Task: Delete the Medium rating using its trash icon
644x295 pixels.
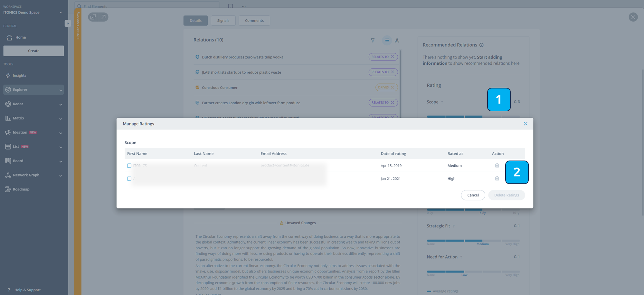Action: (x=497, y=165)
